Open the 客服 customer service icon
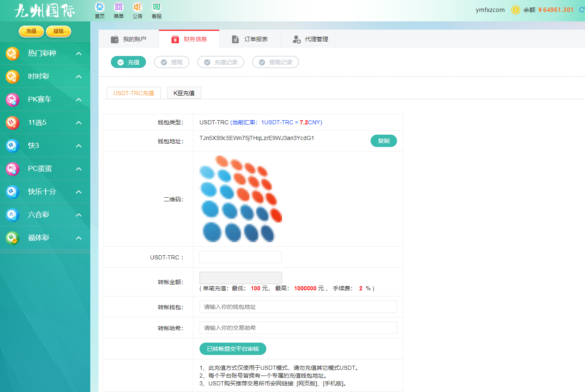The width and height of the screenshot is (585, 392). (157, 7)
